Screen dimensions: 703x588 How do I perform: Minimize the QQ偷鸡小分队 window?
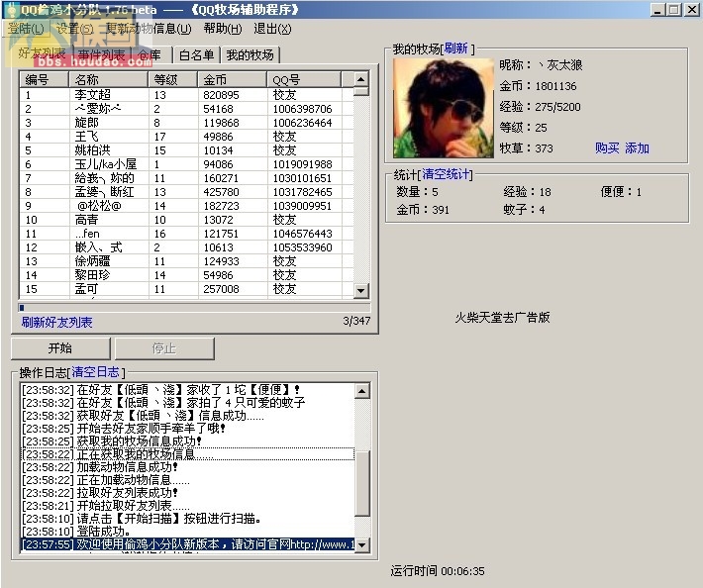pyautogui.click(x=657, y=10)
